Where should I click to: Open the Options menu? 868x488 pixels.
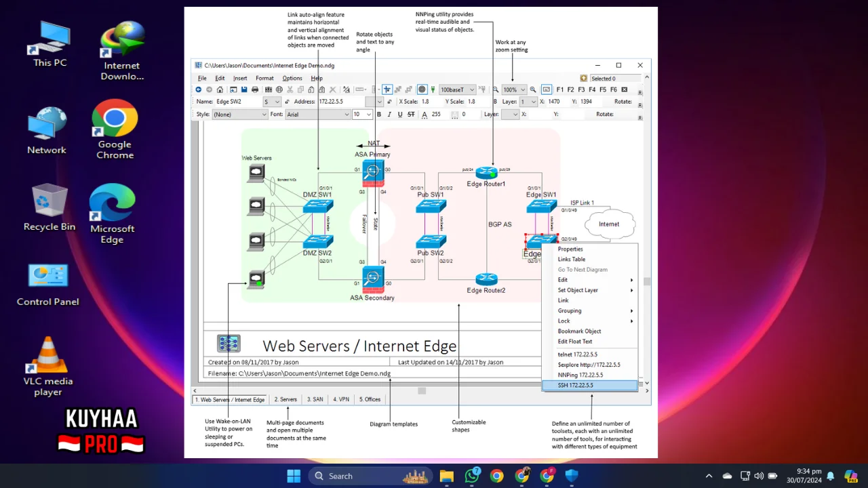(x=292, y=78)
